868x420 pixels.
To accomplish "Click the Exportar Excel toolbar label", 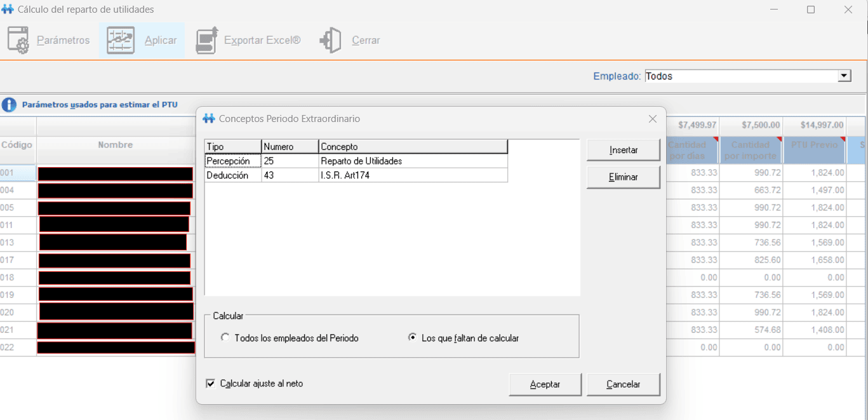I will pos(262,40).
